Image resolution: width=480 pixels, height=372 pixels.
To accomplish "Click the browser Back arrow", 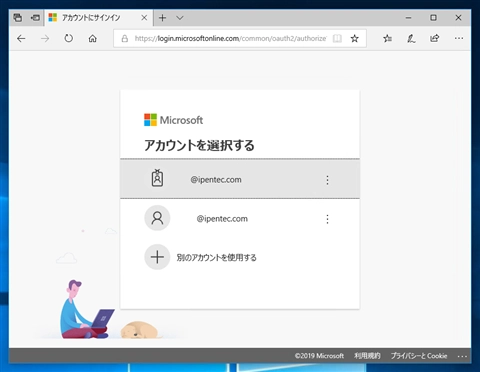I will (x=21, y=39).
